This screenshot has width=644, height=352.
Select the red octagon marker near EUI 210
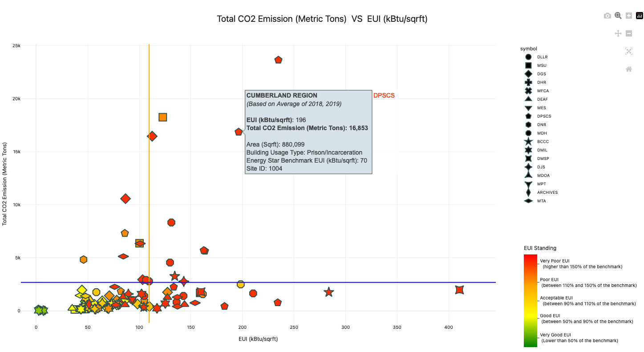[253, 293]
